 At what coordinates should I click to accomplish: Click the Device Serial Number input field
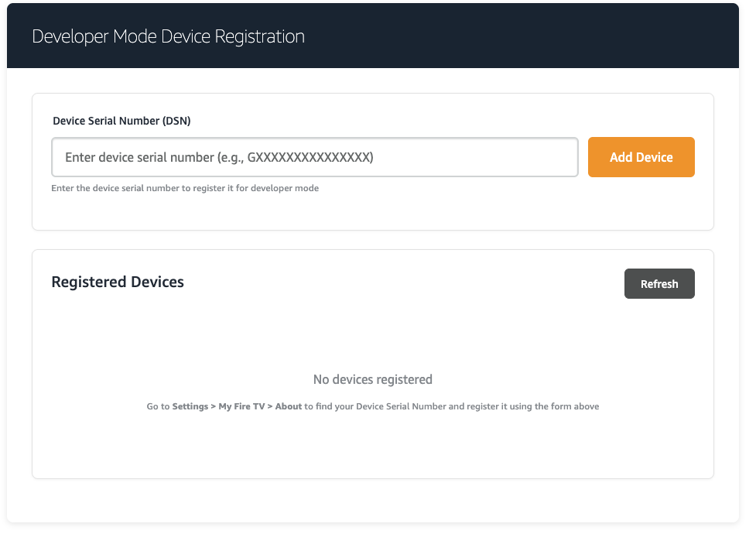pos(314,157)
